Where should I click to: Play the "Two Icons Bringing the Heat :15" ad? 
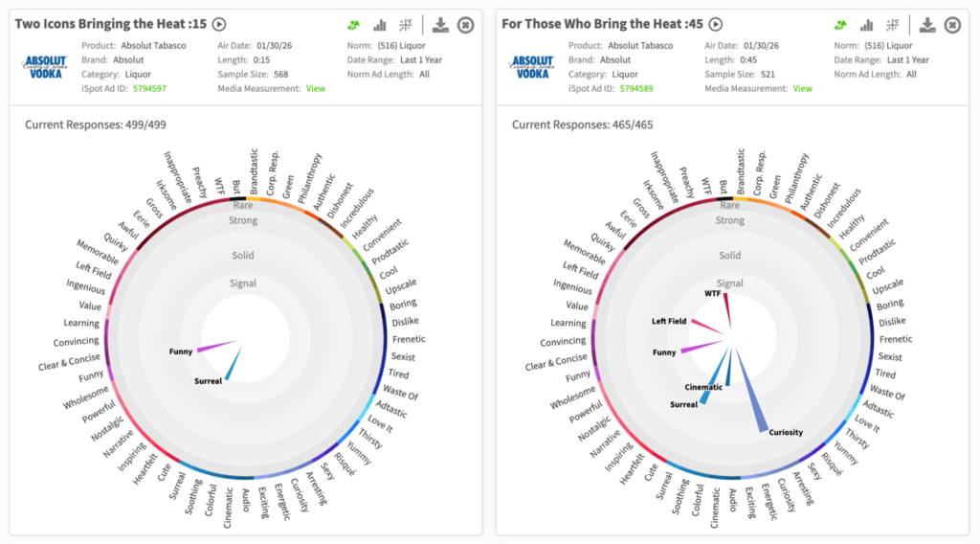[219, 25]
